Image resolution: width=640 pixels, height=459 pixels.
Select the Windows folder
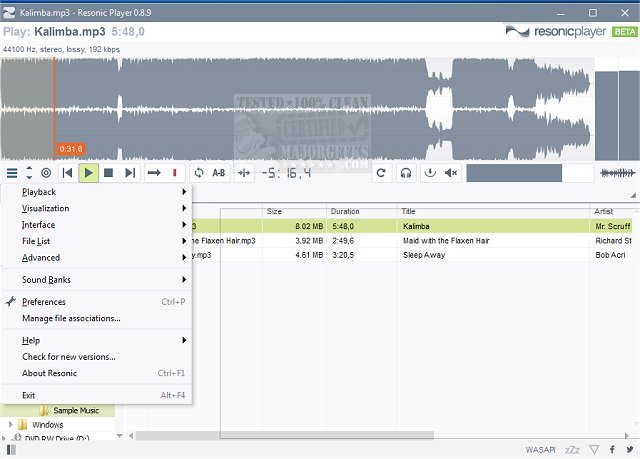(47, 425)
